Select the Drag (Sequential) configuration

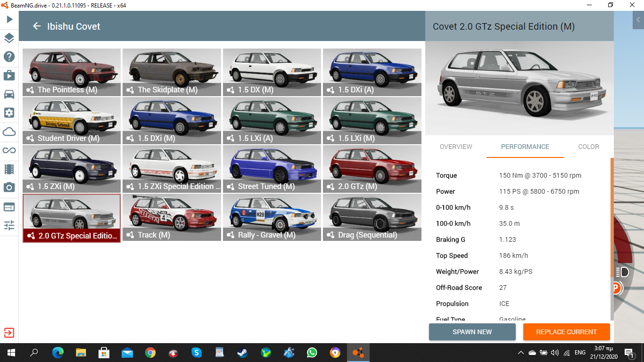pos(372,217)
